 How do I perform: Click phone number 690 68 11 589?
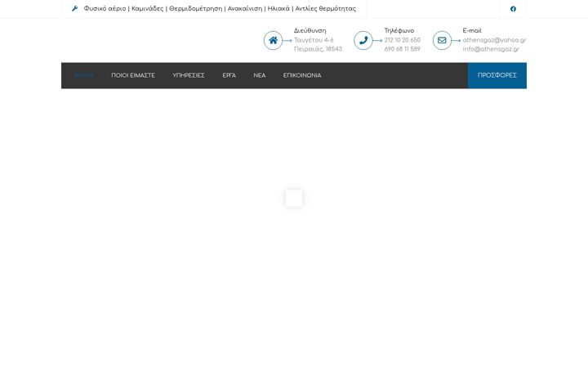[402, 49]
